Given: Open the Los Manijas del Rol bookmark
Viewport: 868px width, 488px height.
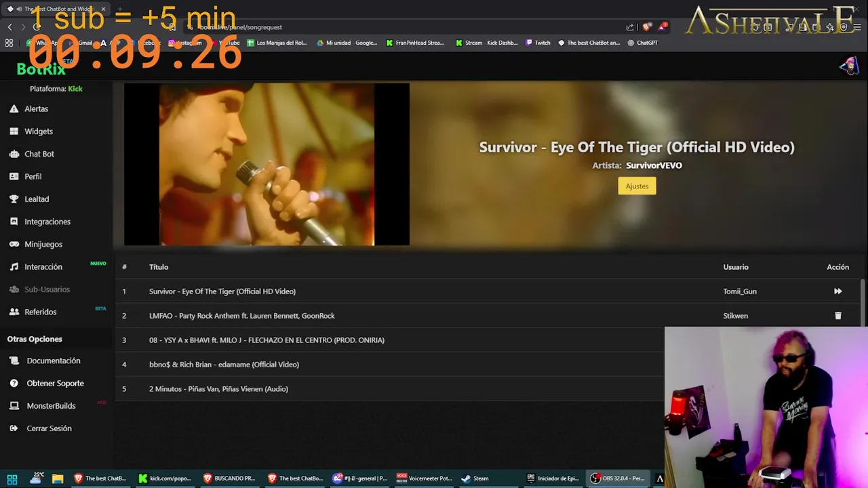Looking at the screenshot, I should click(x=277, y=43).
